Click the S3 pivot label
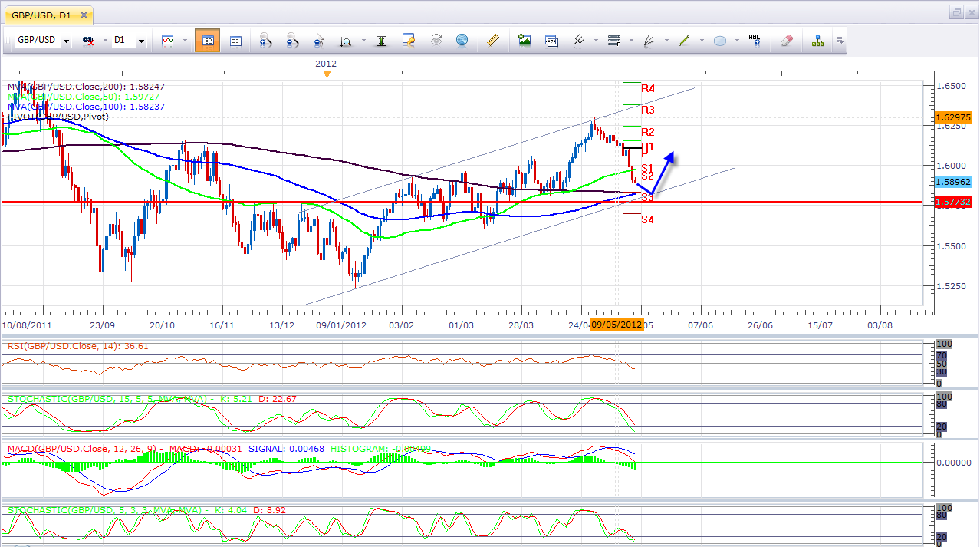Screen dimensions: 980x547 click(x=648, y=198)
